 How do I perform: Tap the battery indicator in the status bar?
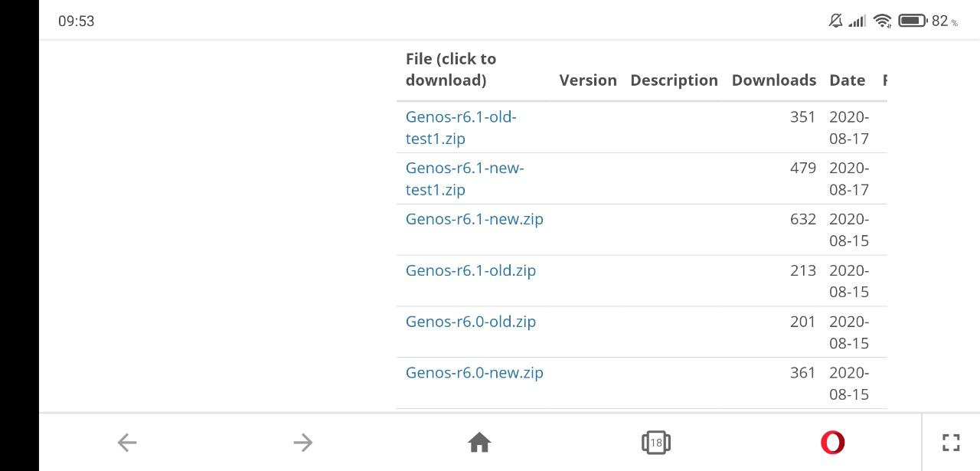913,21
